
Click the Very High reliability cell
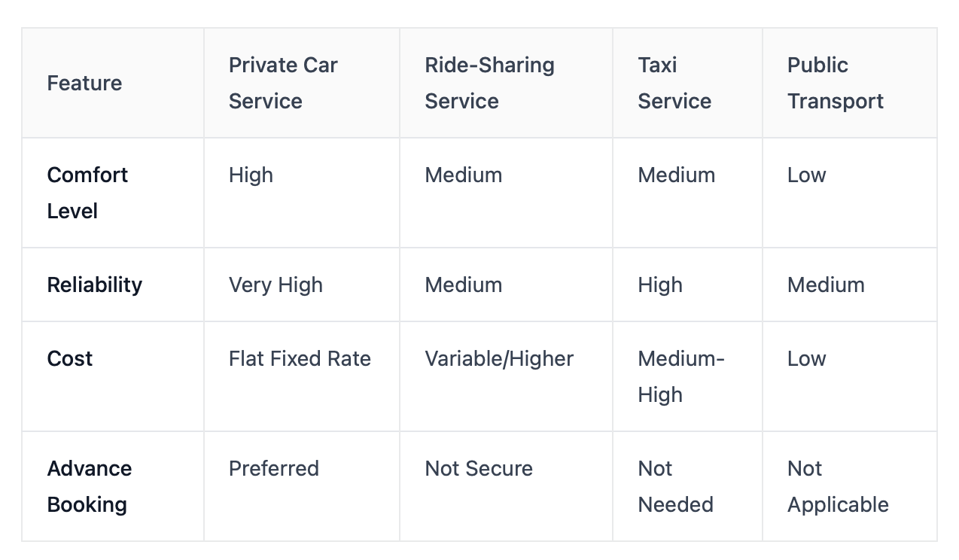click(276, 285)
